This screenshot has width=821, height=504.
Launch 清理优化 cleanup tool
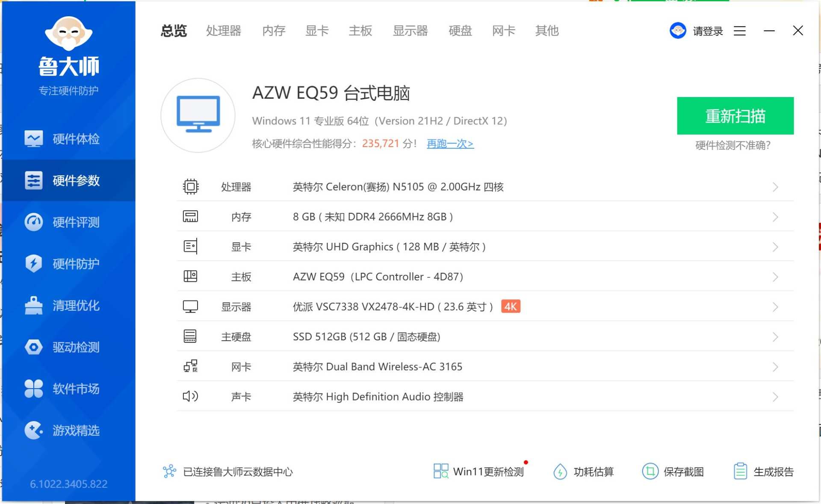tap(68, 305)
